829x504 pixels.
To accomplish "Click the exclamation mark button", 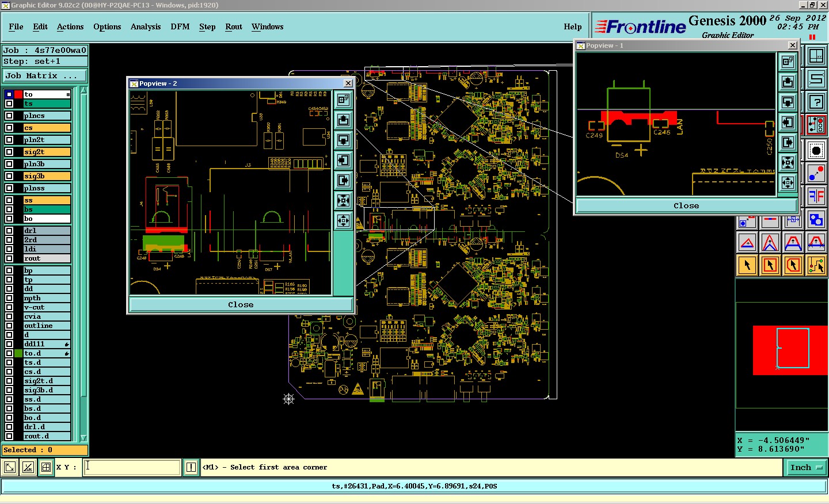I will (191, 467).
